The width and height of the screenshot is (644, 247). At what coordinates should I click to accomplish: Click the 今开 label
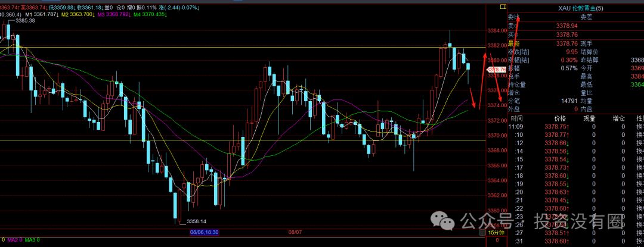[x=586, y=68]
